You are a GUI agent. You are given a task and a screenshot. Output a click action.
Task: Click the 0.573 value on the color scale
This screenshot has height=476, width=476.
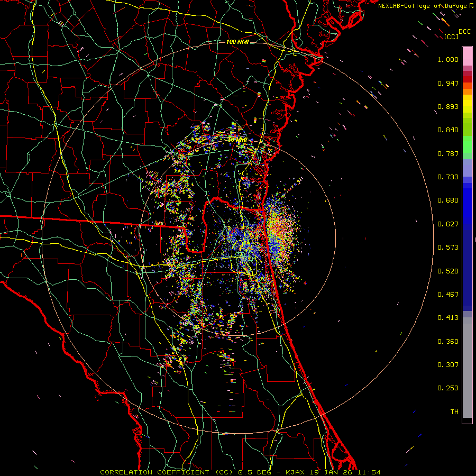[x=448, y=248]
